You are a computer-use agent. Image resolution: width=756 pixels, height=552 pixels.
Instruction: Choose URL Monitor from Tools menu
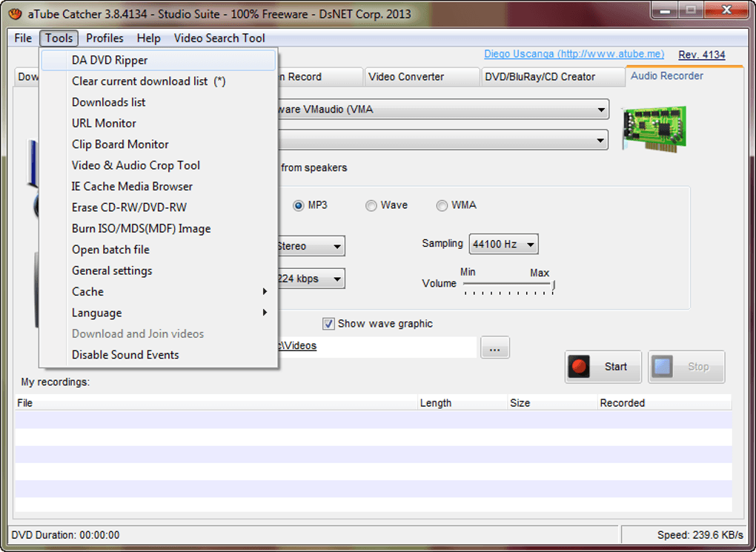(x=159, y=124)
